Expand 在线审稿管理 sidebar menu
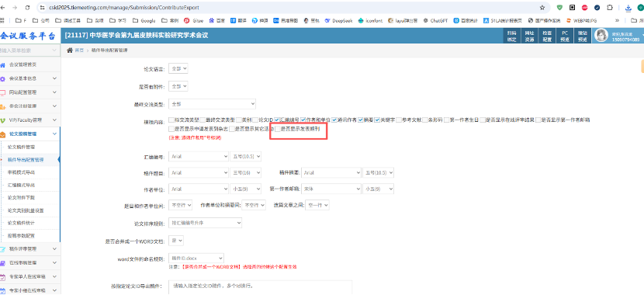Screen dimensions: 644x295 pos(29,263)
